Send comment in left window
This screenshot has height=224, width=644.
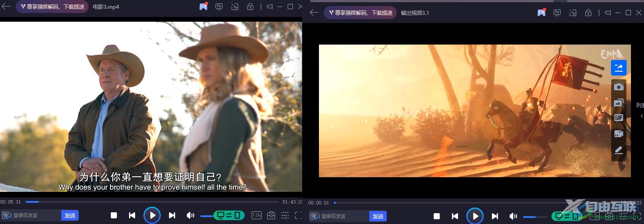70,215
